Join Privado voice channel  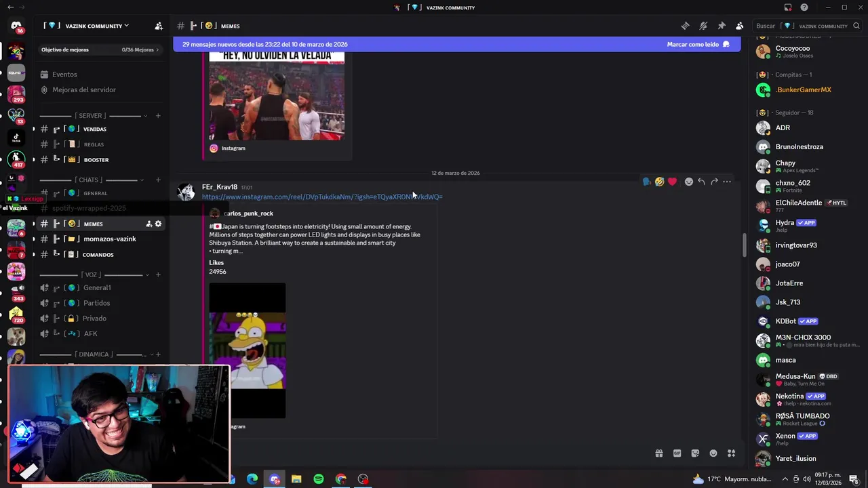pos(100,319)
